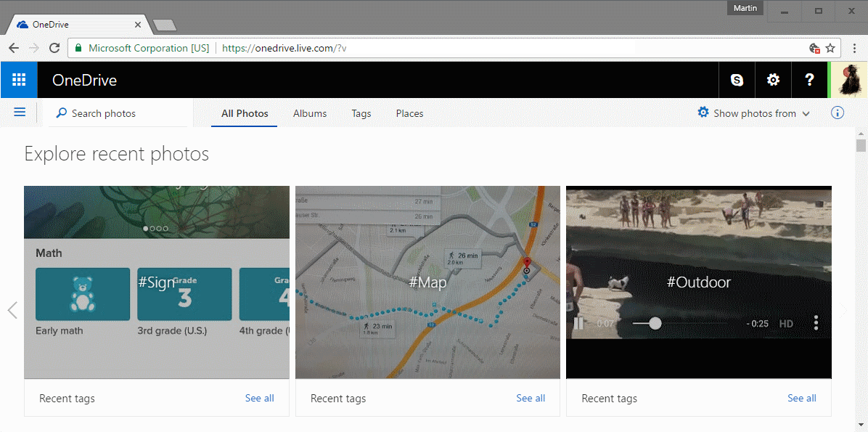Click the carousel dot indicators in photo
This screenshot has width=868, height=432.
(x=155, y=228)
